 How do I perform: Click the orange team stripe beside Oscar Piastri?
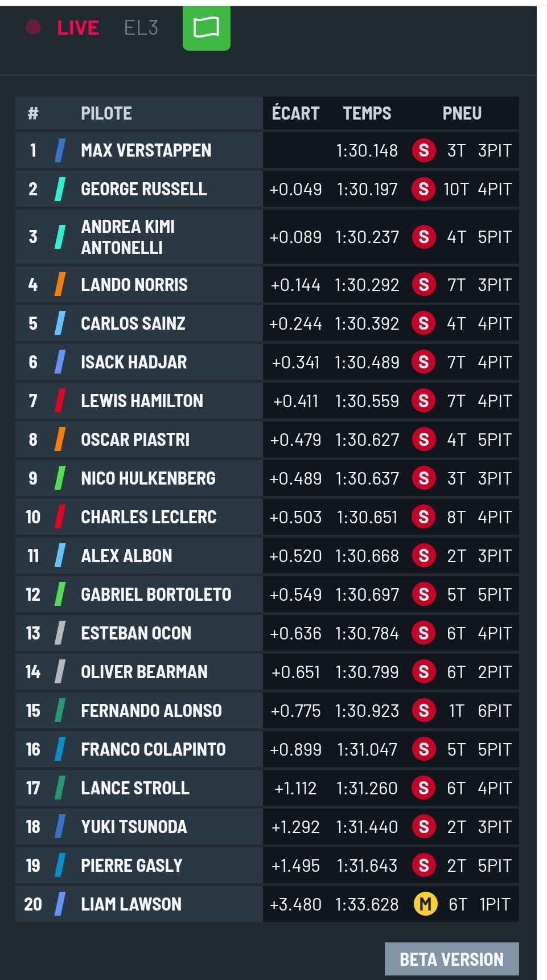click(x=60, y=440)
